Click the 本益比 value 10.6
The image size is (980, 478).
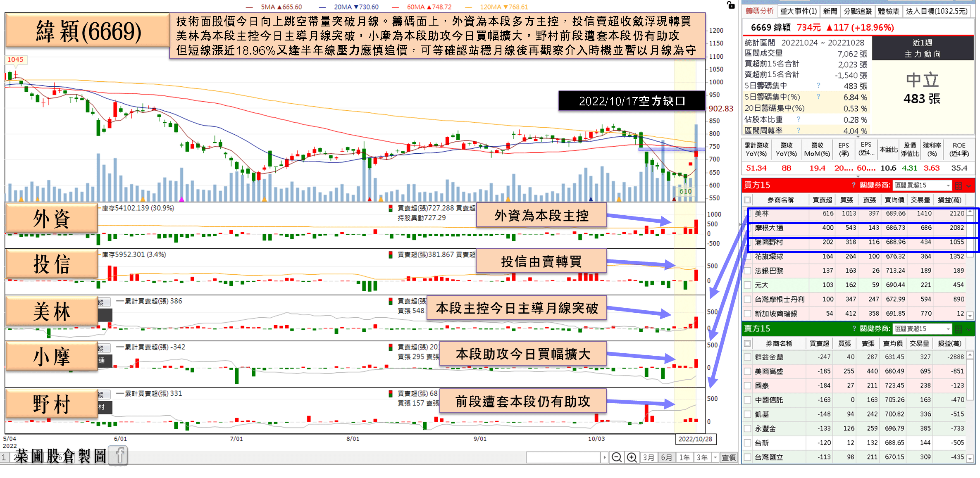coord(888,168)
